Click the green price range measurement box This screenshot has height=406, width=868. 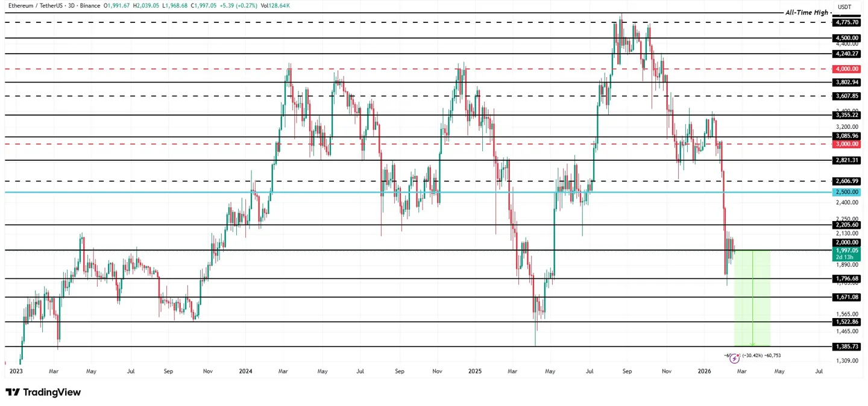click(752, 298)
